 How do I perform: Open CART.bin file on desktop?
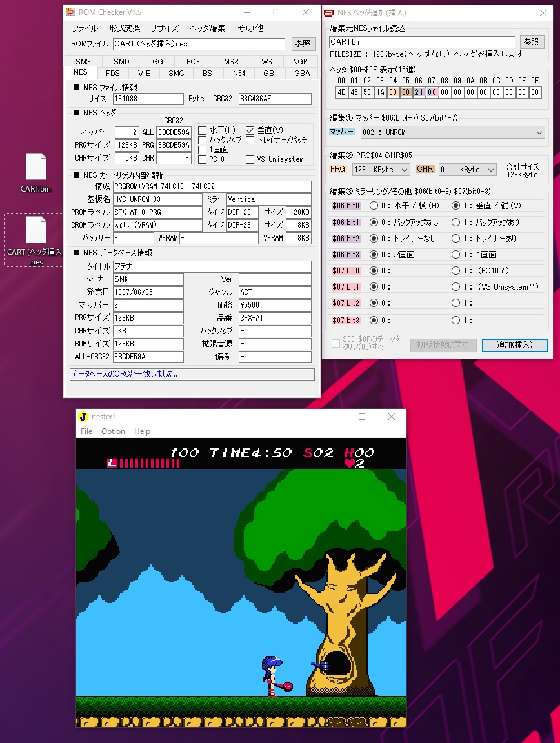pos(35,172)
